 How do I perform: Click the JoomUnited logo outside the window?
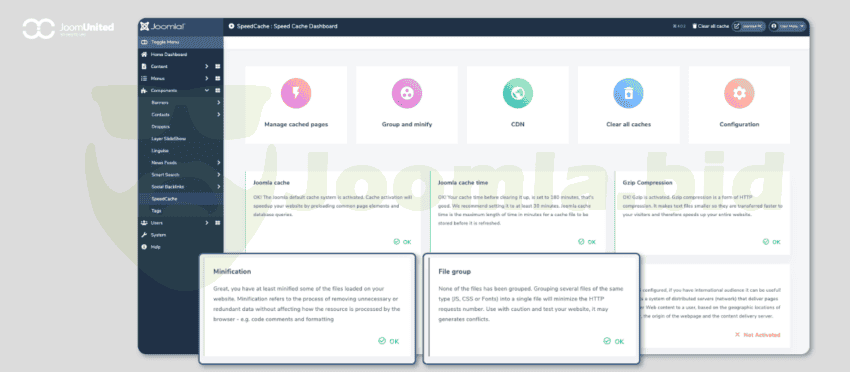pyautogui.click(x=68, y=28)
